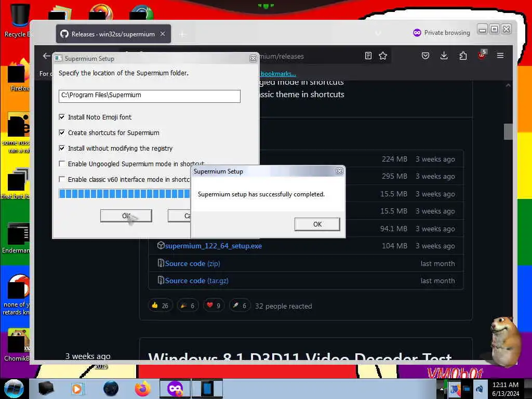The height and width of the screenshot is (399, 532).
Task: Click the scroll up arrow of the page
Action: click(x=508, y=86)
